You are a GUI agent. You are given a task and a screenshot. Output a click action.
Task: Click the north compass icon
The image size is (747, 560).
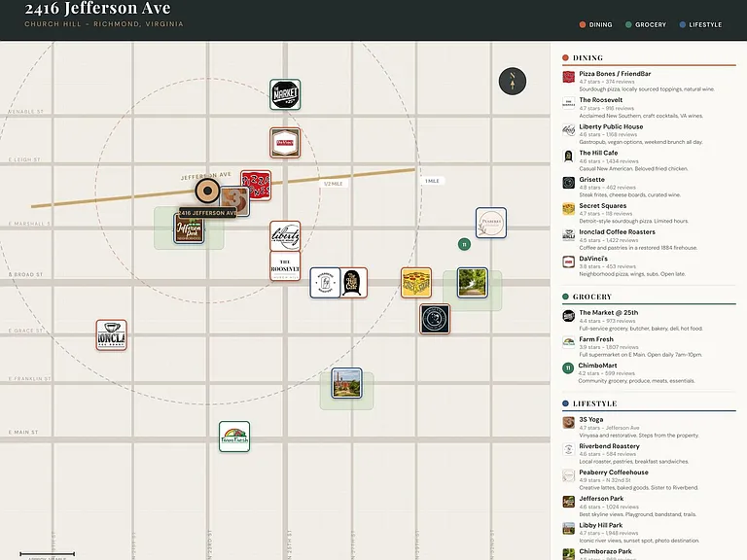point(513,82)
